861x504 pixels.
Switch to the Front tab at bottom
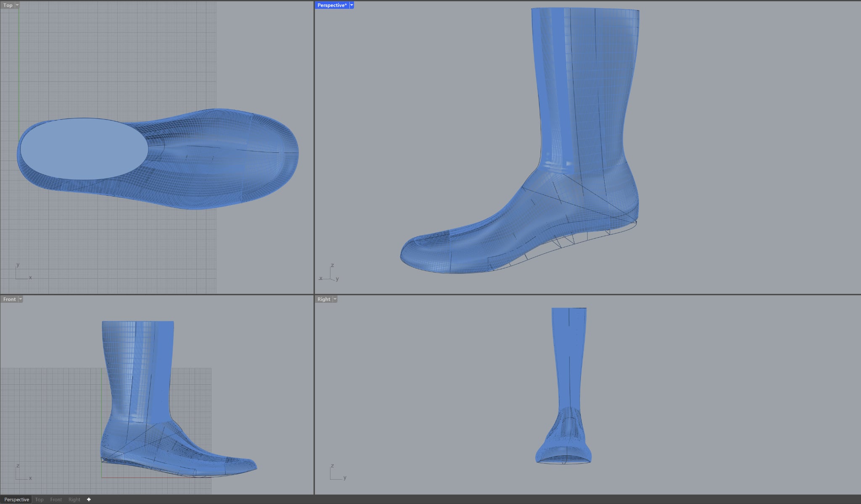tap(56, 499)
